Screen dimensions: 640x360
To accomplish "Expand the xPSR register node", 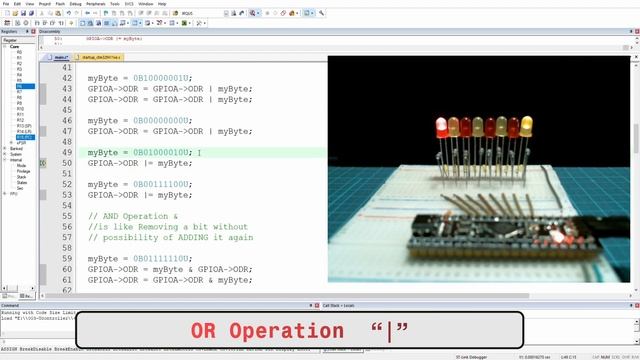I will click(x=11, y=143).
